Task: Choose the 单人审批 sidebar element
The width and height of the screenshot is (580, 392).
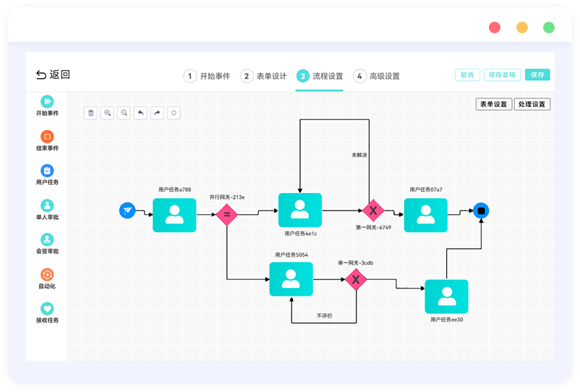Action: point(47,205)
